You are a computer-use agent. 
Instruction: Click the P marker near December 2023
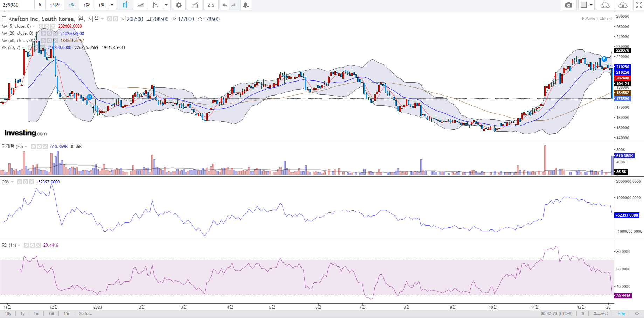[604, 59]
